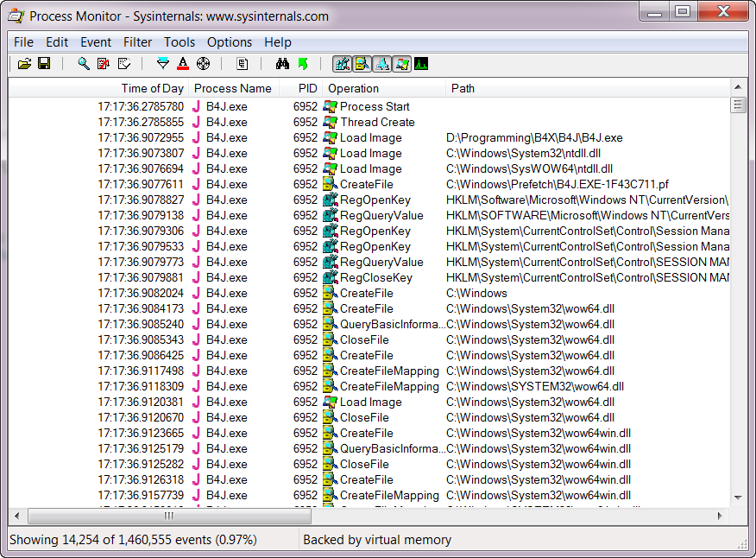The height and width of the screenshot is (558, 756).
Task: Select the Process Start event row
Action: 369,107
